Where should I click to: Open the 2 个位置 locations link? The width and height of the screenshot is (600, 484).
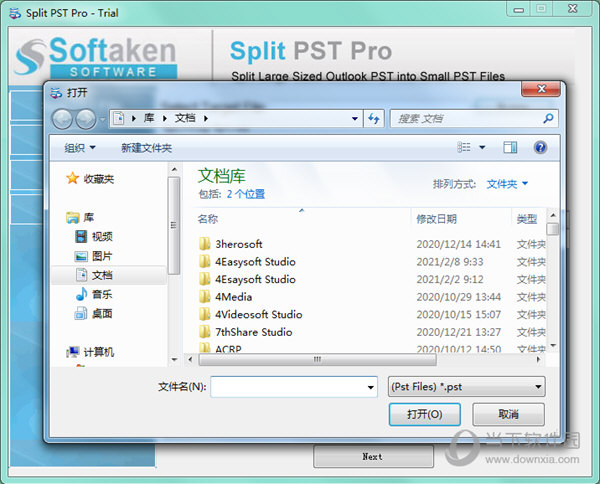(246, 194)
